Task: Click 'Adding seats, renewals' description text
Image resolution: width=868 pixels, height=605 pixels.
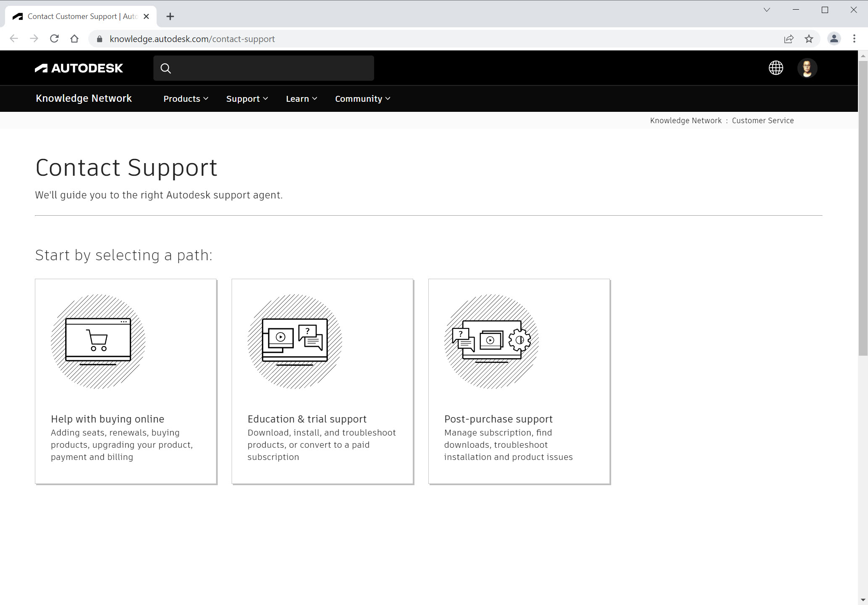Action: coord(122,445)
